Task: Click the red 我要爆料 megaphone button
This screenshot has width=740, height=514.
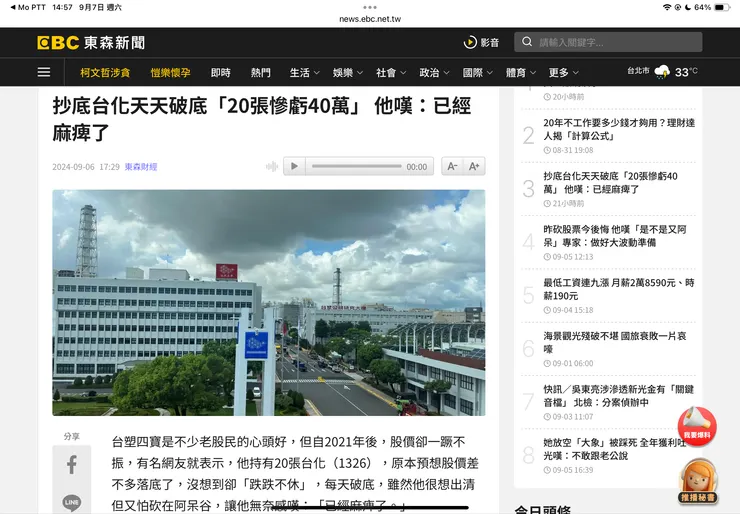Action: click(x=697, y=426)
